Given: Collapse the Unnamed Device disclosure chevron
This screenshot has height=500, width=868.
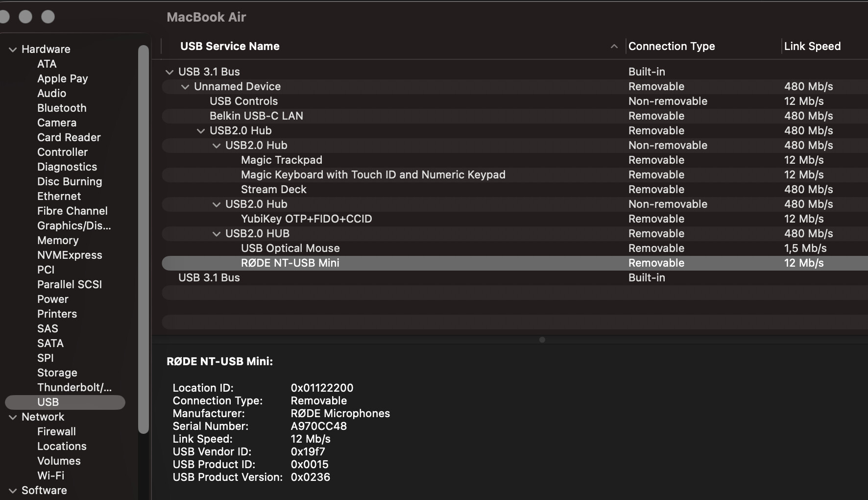Looking at the screenshot, I should point(185,87).
